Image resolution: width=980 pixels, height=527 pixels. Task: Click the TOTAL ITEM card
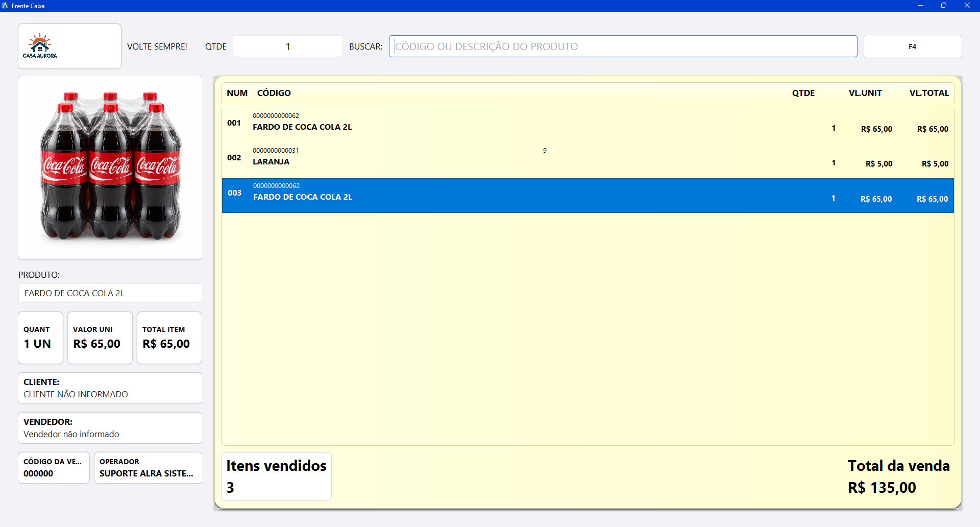[x=169, y=338]
